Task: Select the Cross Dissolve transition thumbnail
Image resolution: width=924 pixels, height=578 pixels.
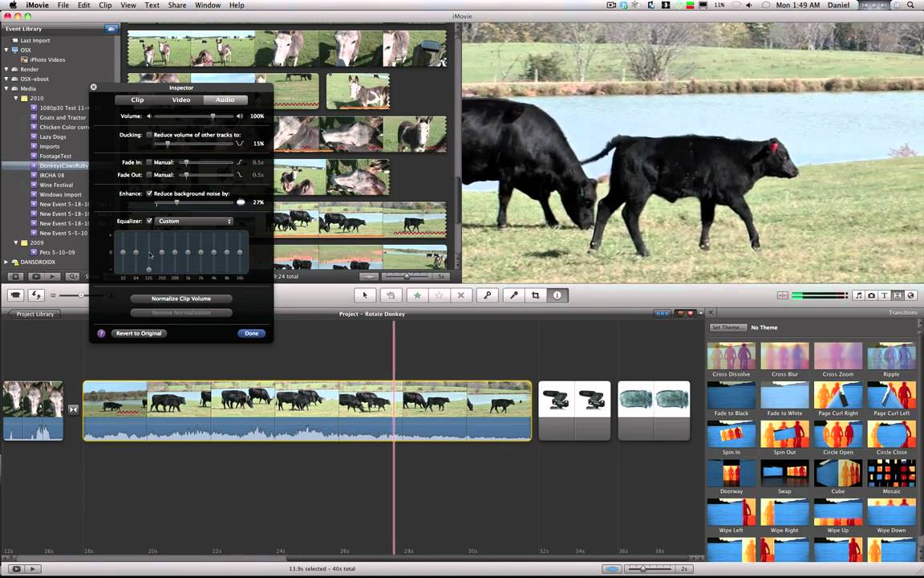Action: tap(731, 356)
